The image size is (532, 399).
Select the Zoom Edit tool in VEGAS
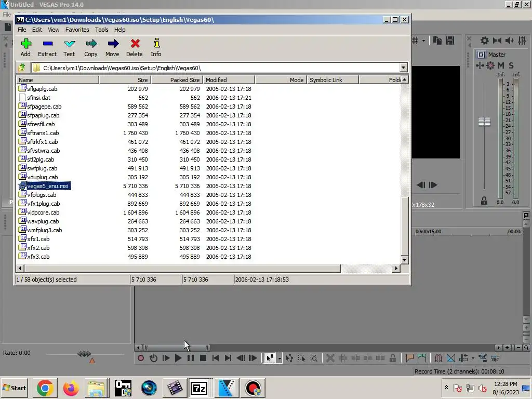pos(314,358)
